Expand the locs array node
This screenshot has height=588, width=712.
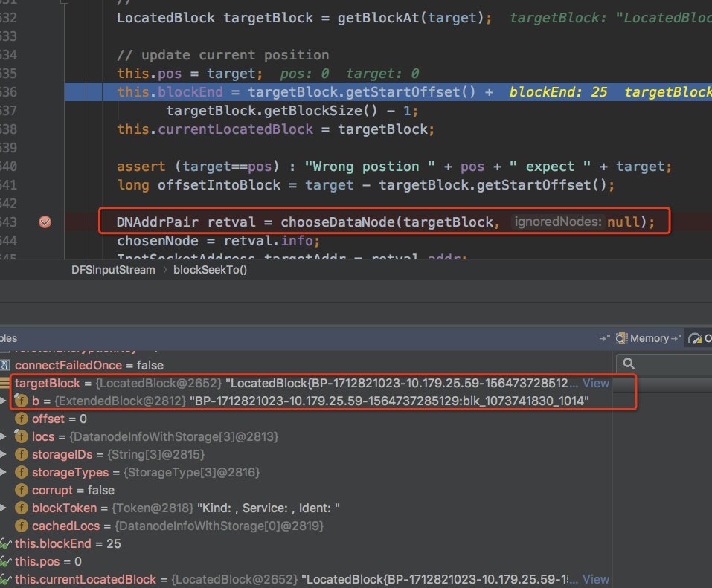click(3, 436)
